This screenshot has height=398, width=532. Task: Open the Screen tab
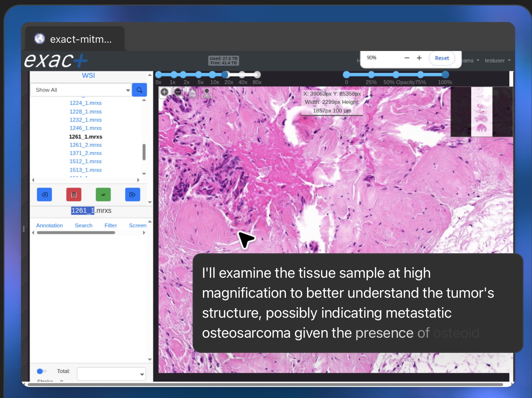coord(138,225)
